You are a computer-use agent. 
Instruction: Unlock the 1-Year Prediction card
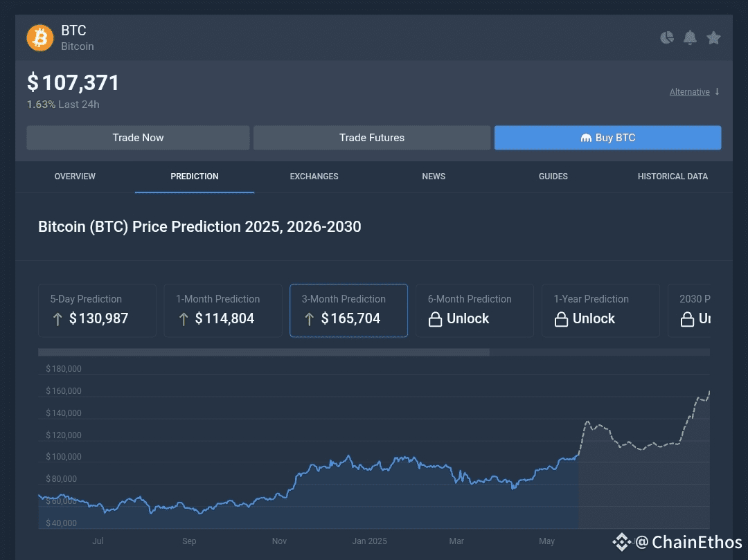click(x=600, y=310)
